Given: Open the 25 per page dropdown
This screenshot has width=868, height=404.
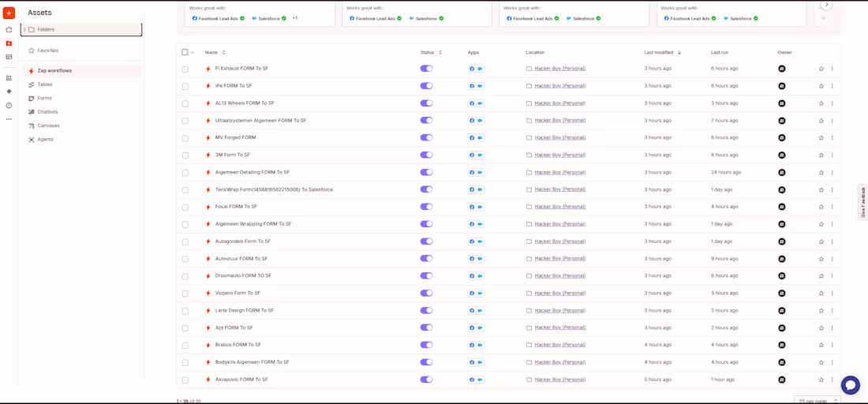Looking at the screenshot, I should (817, 399).
